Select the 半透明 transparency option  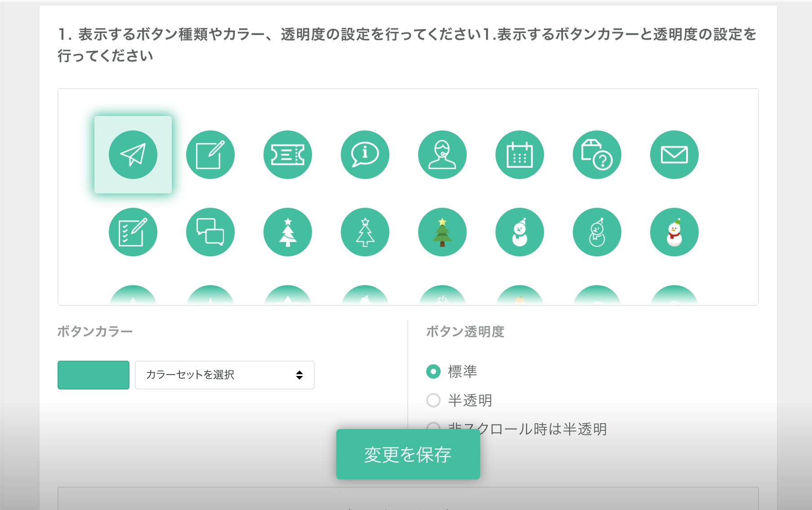pyautogui.click(x=433, y=400)
